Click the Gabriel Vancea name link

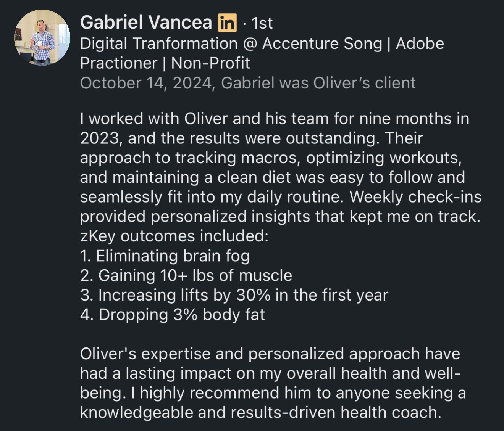[146, 23]
